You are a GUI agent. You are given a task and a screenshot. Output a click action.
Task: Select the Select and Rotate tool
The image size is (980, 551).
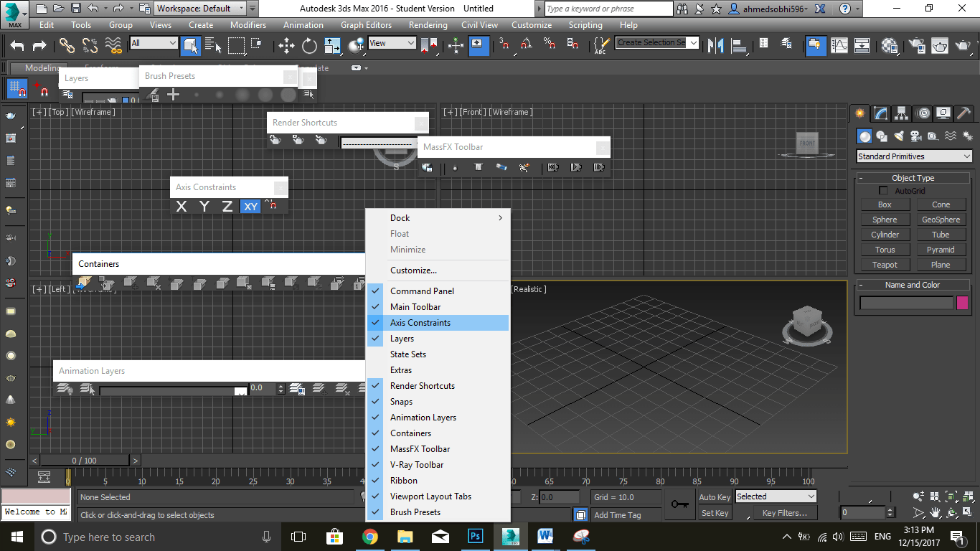(309, 46)
